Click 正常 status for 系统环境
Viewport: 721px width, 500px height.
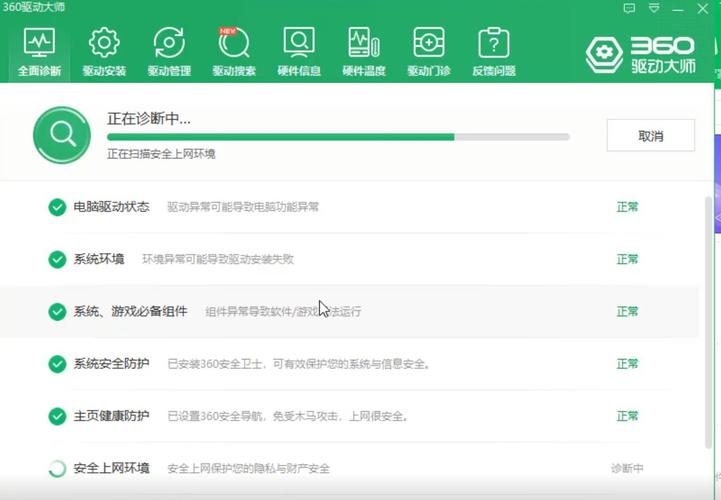pos(627,259)
